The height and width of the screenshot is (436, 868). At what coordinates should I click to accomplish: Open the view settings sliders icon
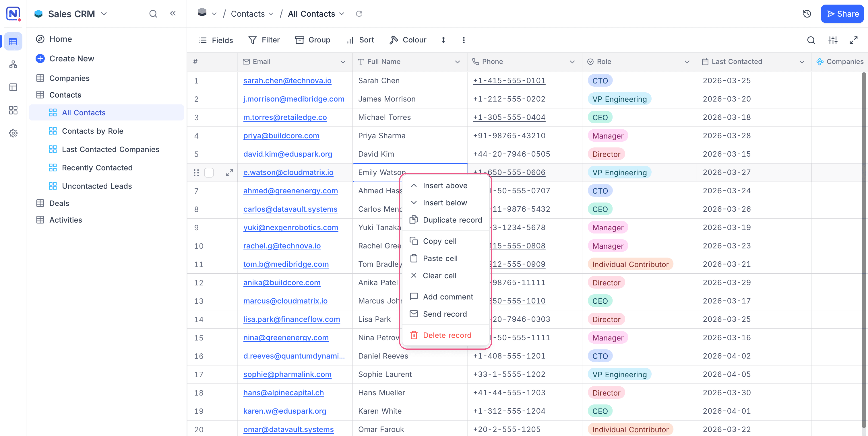(x=833, y=40)
